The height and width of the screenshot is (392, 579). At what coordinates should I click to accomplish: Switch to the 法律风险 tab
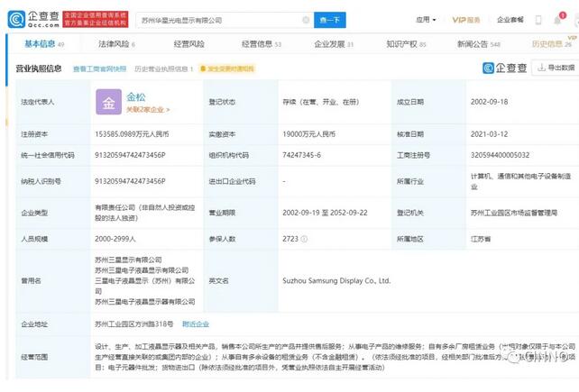(116, 43)
